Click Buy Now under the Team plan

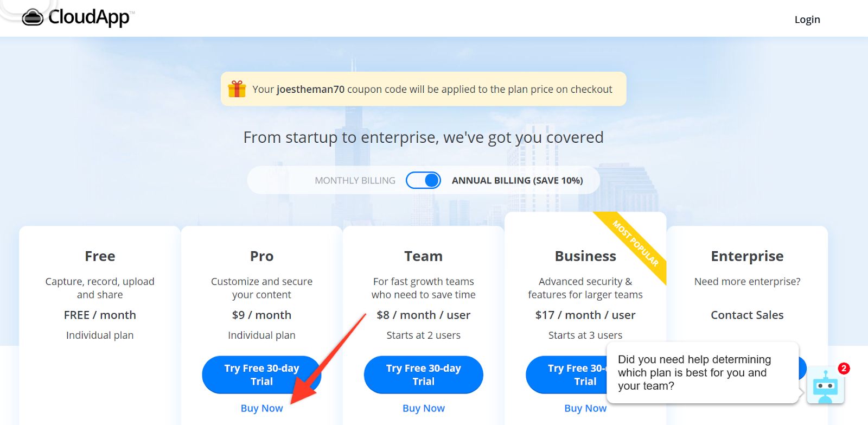tap(424, 408)
